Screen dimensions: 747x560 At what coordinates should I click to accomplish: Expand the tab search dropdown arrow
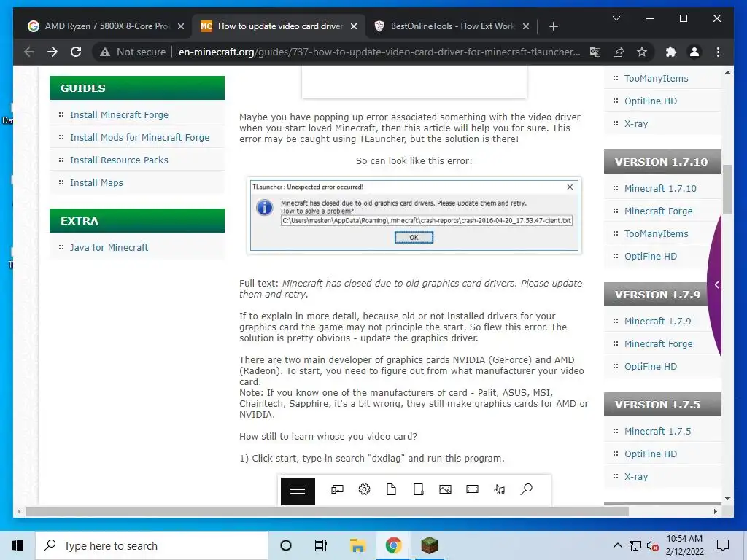click(616, 18)
